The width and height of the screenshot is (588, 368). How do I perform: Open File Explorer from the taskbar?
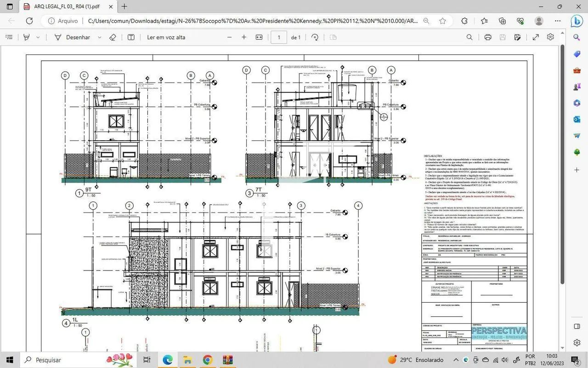187,360
